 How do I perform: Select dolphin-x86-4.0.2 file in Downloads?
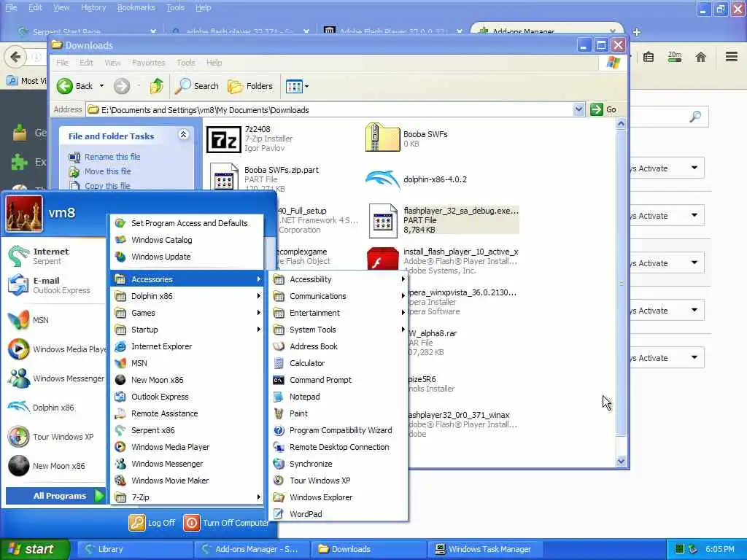[x=417, y=179]
